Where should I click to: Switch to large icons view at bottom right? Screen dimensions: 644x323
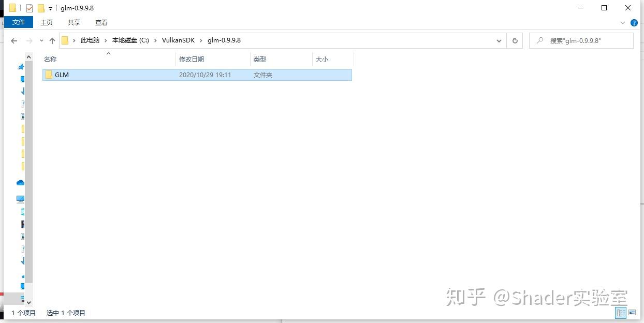click(x=633, y=313)
